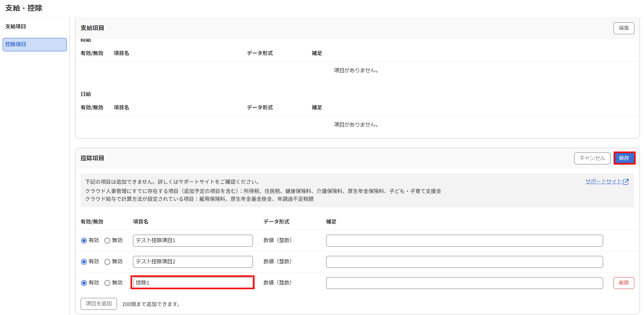Click the 支給・控除 page title
The width and height of the screenshot is (644, 315).
click(24, 8)
